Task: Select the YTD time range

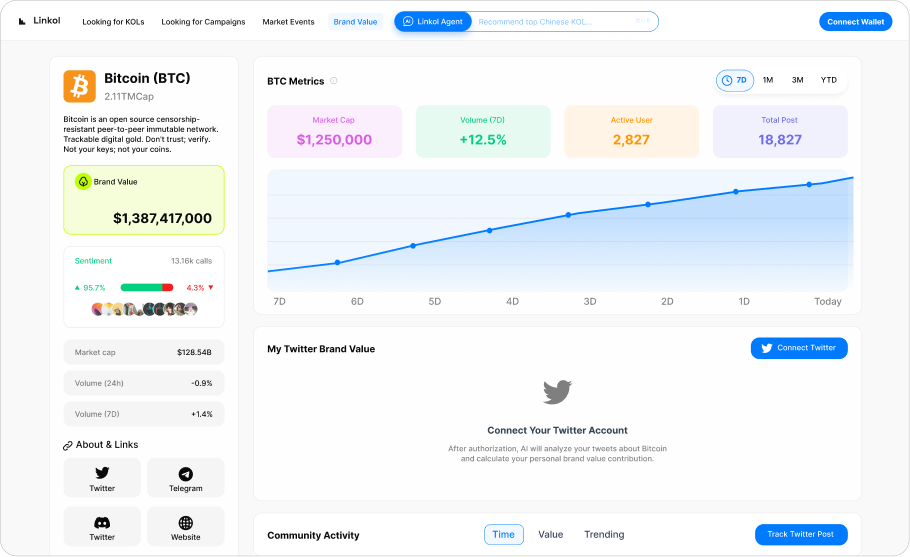Action: click(x=829, y=80)
